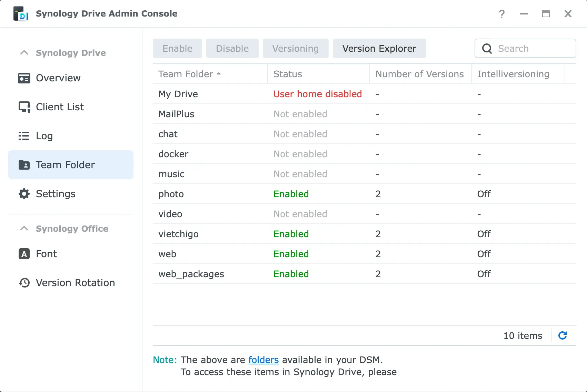Click the Settings gear icon
Screen dimensions: 587x392
[x=24, y=194]
